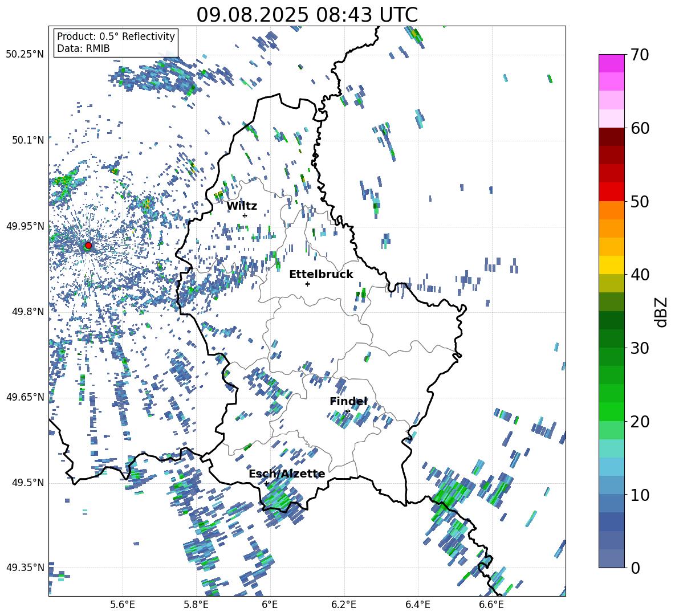Click the Findel station cross marker

click(348, 411)
